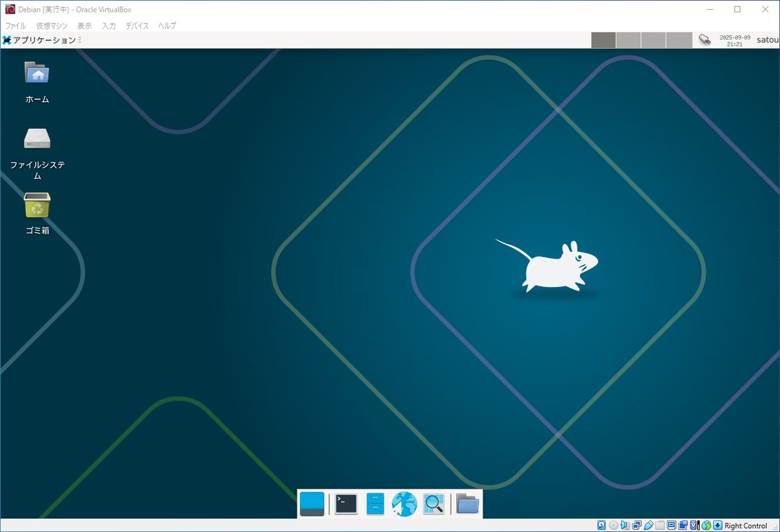Click the optical disc status icon
Screen dimensions: 780x532
[614, 526]
